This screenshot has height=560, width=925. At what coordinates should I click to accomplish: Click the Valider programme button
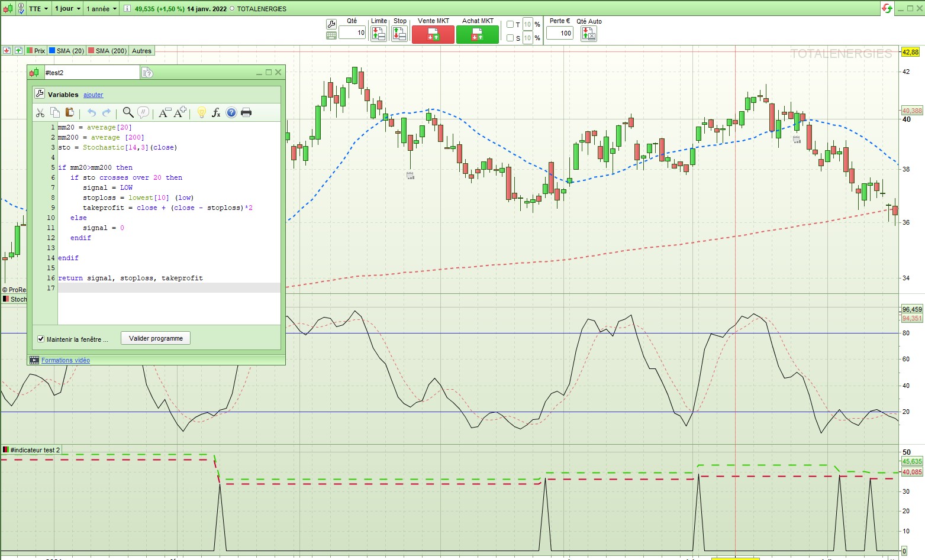(156, 338)
